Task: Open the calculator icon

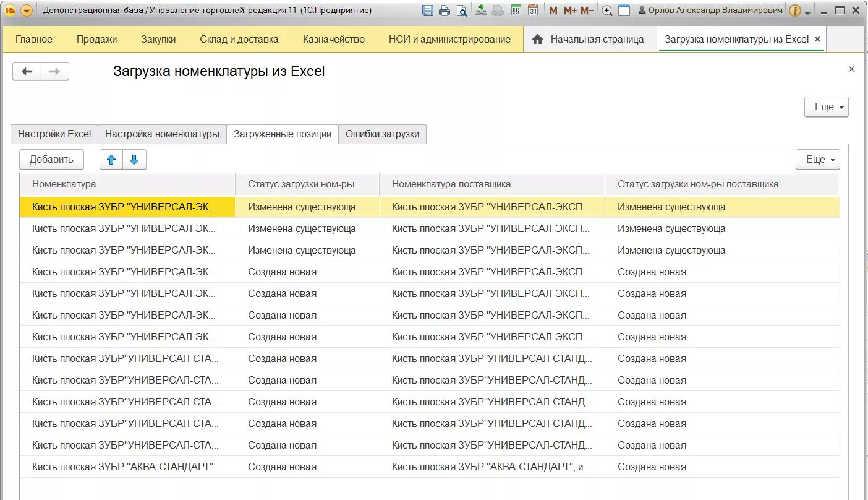Action: [x=516, y=11]
